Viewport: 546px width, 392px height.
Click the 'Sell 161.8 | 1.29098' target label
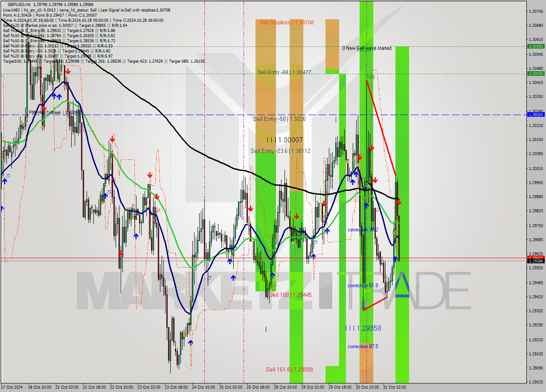click(x=289, y=369)
